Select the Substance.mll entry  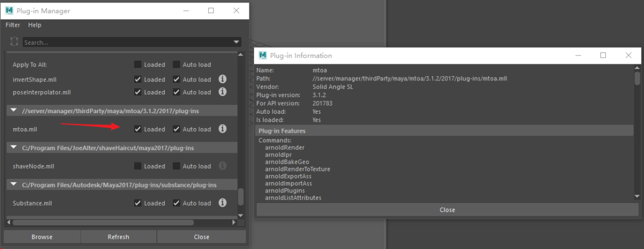[32, 203]
